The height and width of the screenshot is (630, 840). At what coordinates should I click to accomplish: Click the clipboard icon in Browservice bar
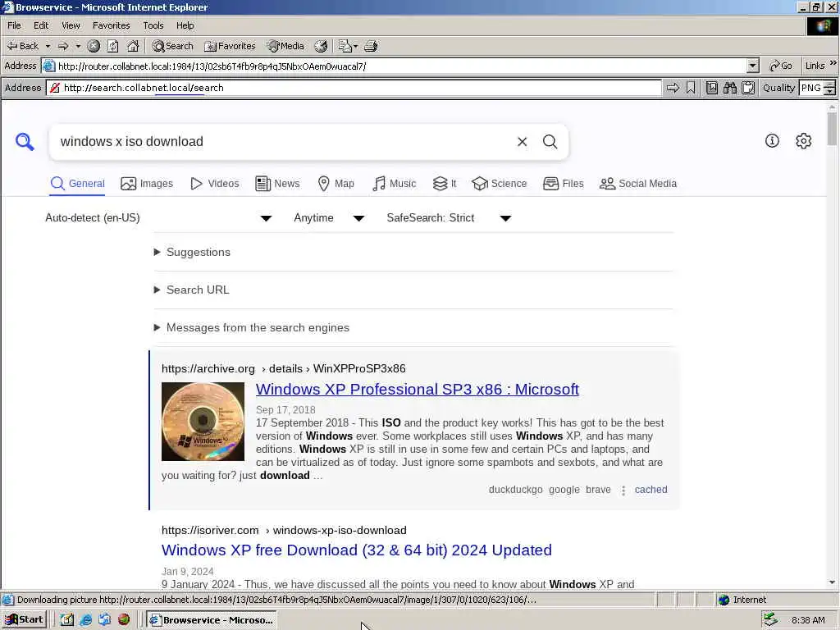click(748, 88)
